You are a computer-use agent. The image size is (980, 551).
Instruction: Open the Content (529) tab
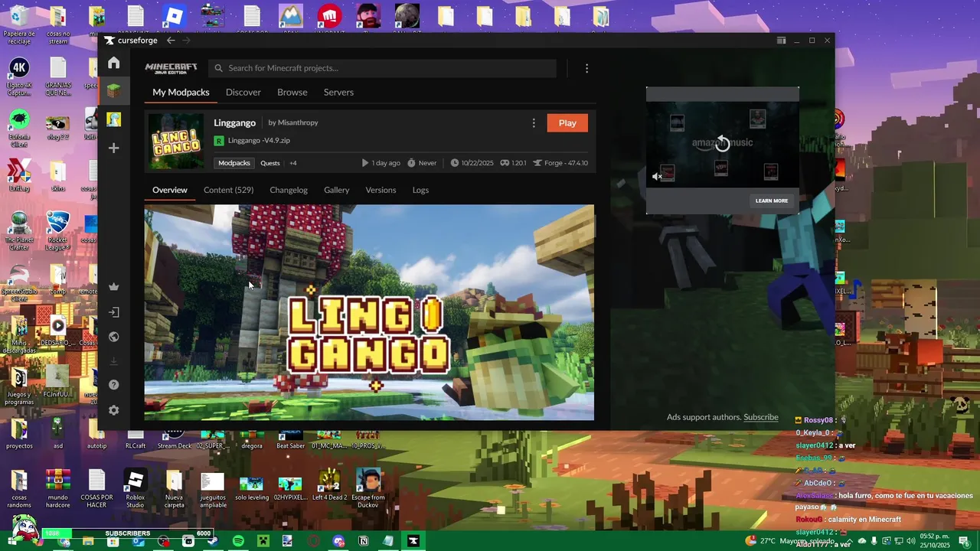point(228,190)
